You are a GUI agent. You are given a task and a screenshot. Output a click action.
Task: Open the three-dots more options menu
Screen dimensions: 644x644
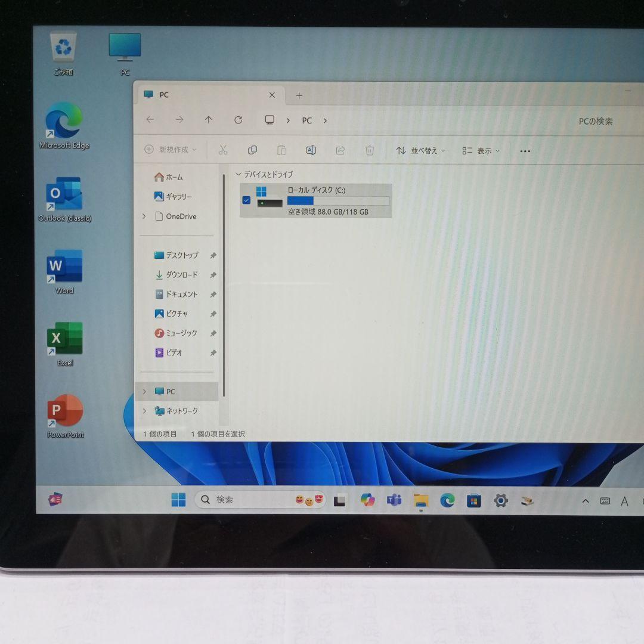(525, 151)
